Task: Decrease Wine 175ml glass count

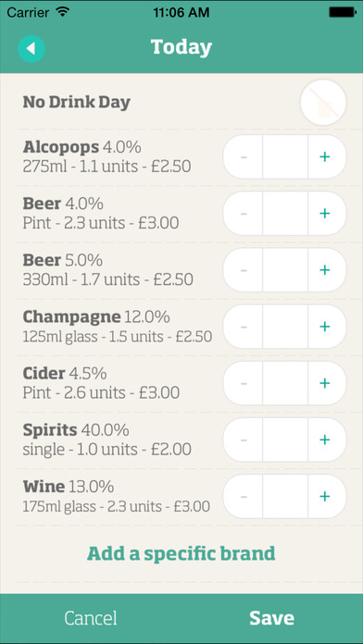Action: pos(243,497)
